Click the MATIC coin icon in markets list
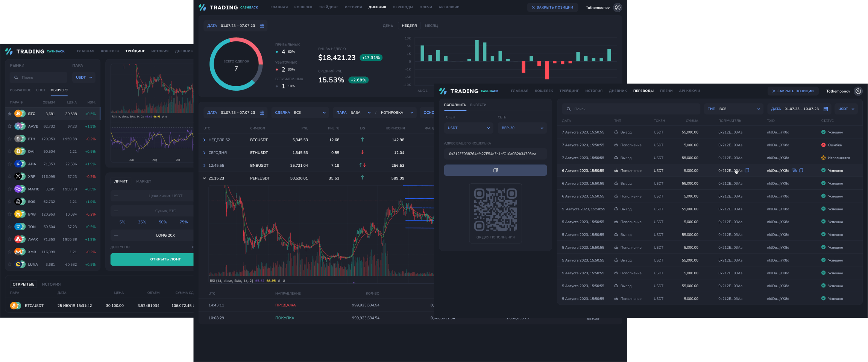The image size is (868, 362). point(20,189)
